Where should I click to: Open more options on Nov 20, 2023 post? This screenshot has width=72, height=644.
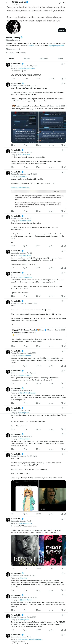[65, 64]
